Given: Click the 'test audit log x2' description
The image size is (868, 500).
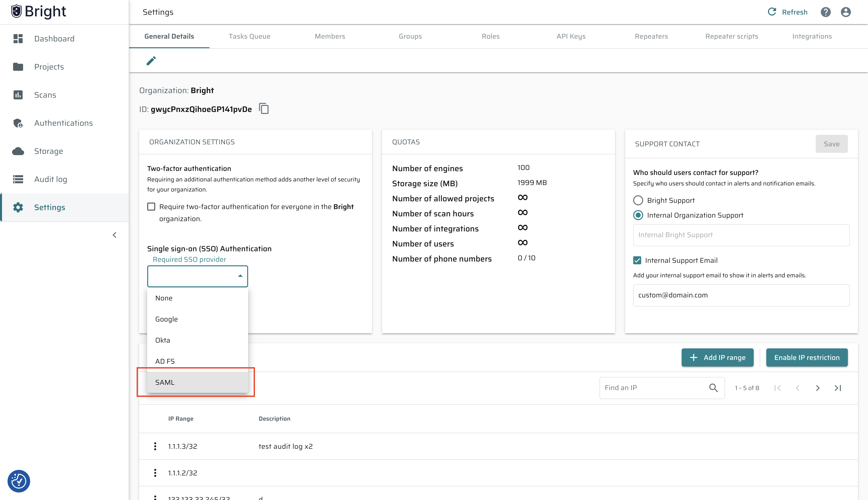Looking at the screenshot, I should click(286, 447).
